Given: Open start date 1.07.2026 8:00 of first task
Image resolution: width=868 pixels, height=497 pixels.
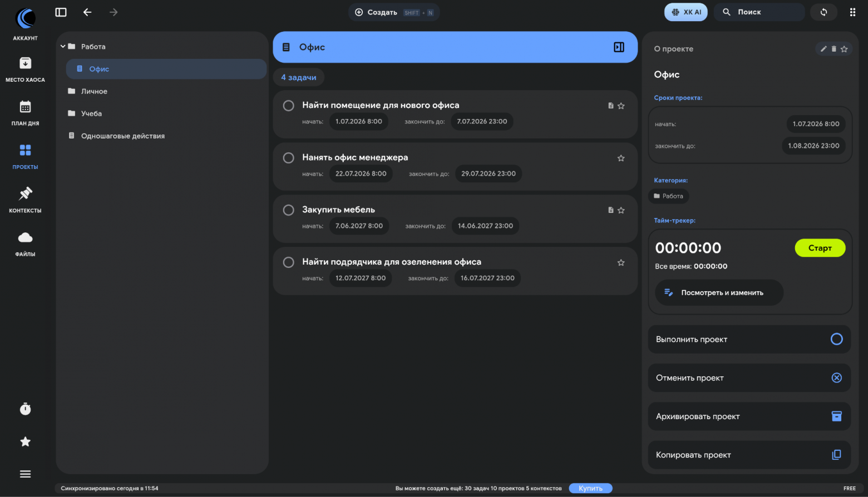Looking at the screenshot, I should (x=359, y=121).
